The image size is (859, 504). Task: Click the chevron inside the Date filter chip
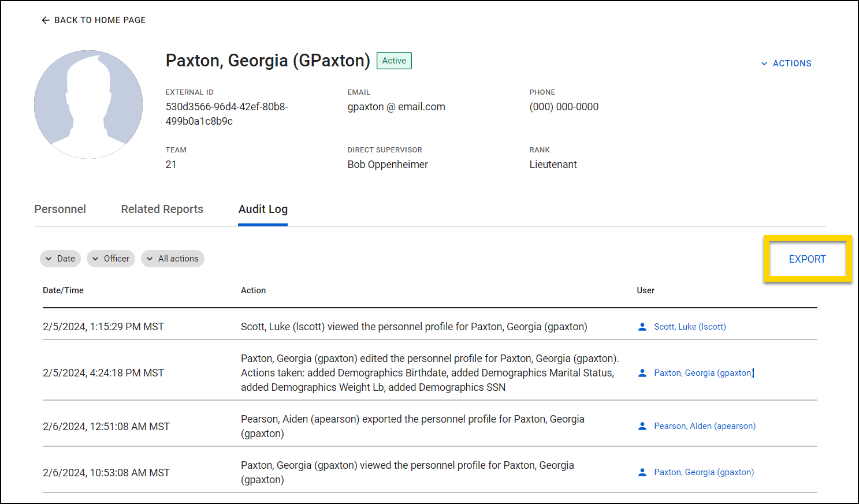pyautogui.click(x=49, y=259)
